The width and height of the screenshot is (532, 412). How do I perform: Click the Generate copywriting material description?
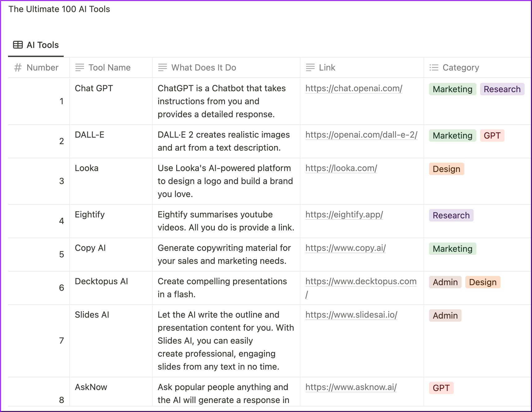point(226,255)
